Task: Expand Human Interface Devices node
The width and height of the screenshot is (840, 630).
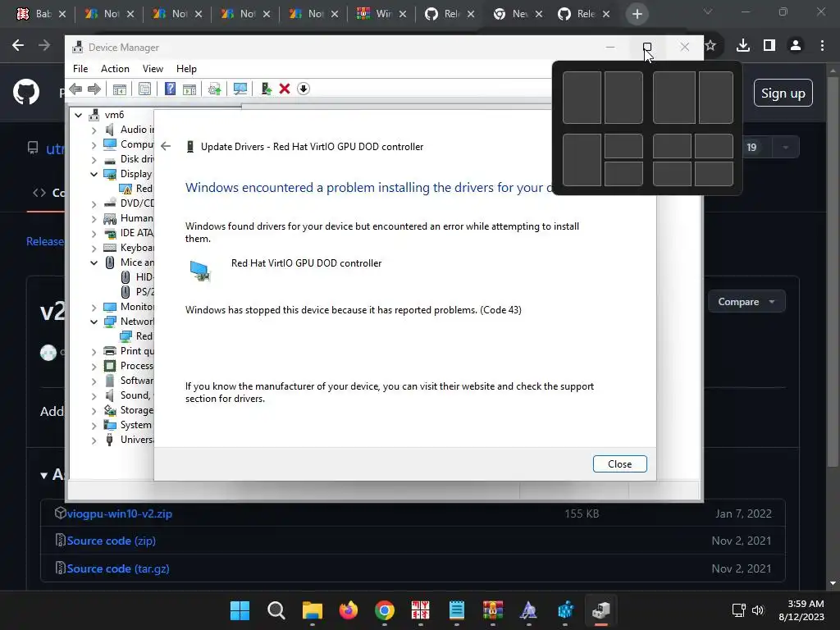Action: (94, 218)
